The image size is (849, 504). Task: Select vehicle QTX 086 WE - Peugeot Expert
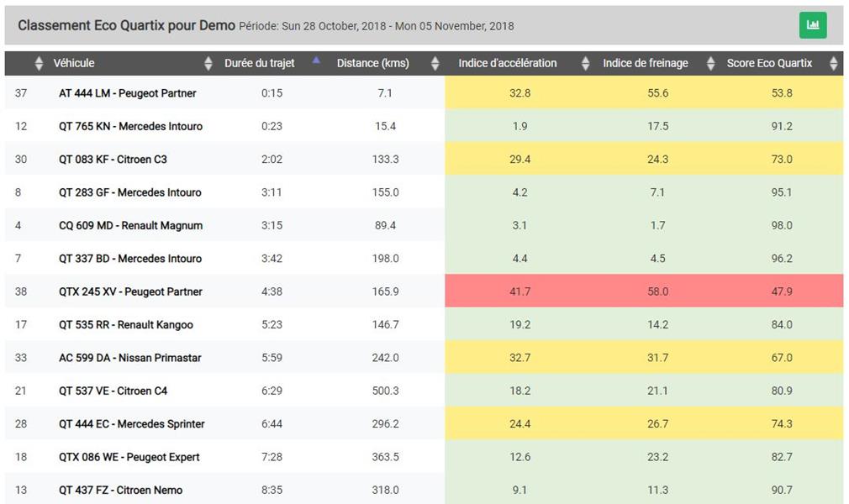[x=129, y=456]
